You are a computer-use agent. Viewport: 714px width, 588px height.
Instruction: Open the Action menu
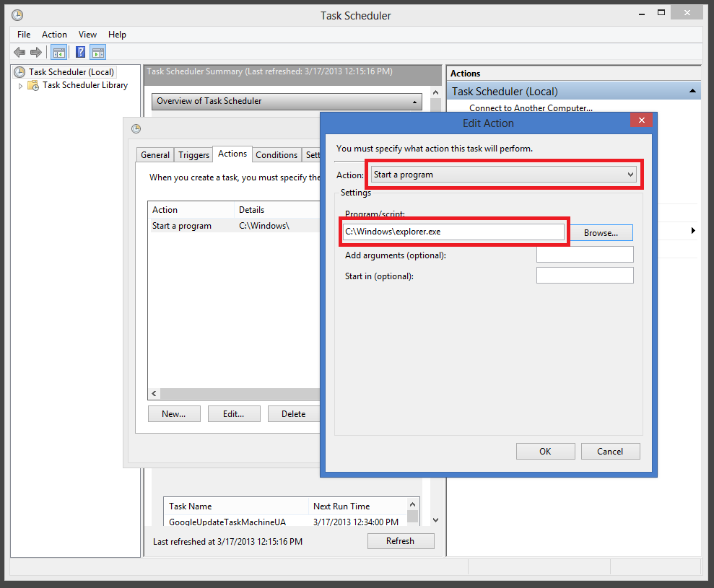click(54, 34)
